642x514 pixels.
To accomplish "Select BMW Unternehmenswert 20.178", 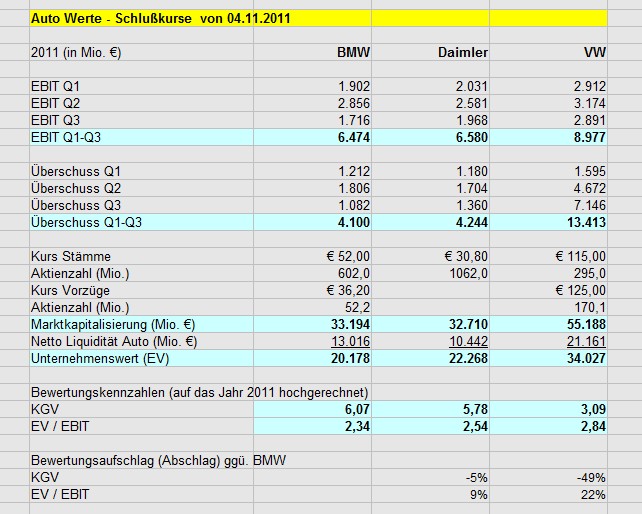I will pyautogui.click(x=350, y=358).
